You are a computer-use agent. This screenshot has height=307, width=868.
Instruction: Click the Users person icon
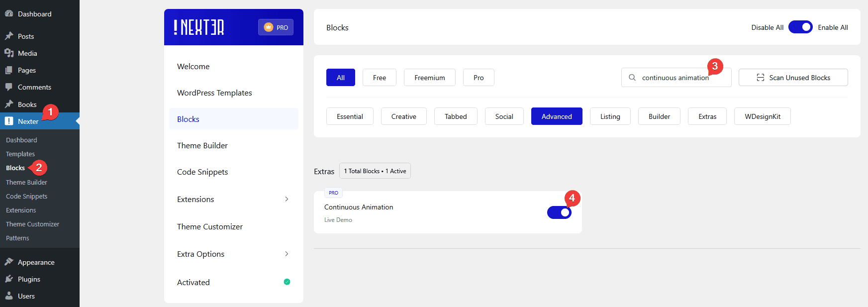(9, 296)
